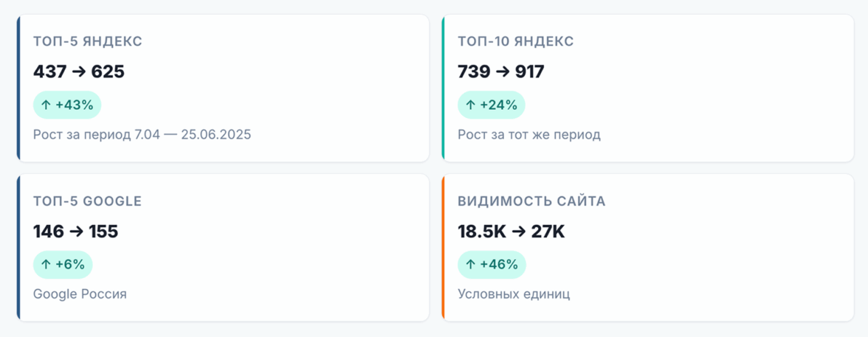Click the 'Рост за тот же период' caption
The image size is (868, 337).
point(529,135)
